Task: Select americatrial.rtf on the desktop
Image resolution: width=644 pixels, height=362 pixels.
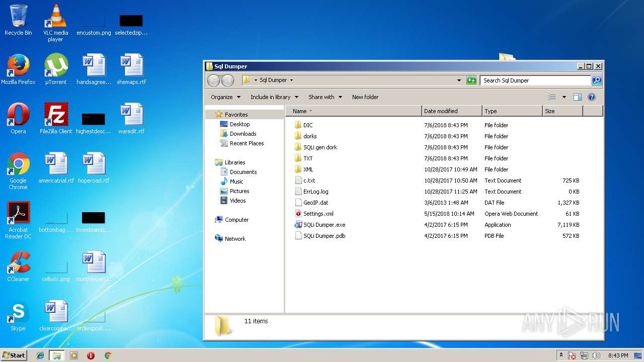Action: tap(56, 168)
